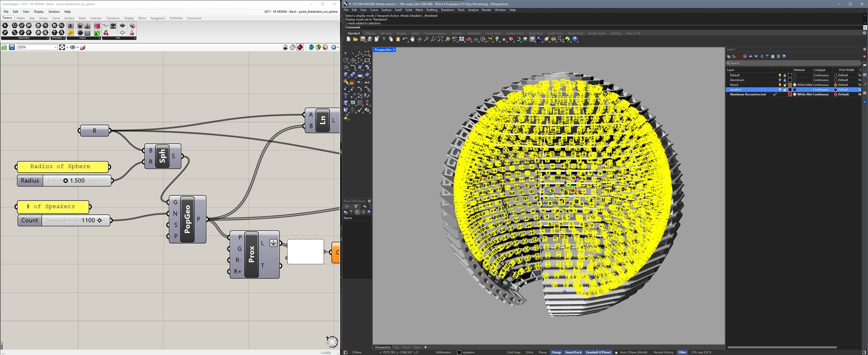This screenshot has width=868, height=355.
Task: Select the Text 'A' primitive parameter
Action: tap(61, 32)
